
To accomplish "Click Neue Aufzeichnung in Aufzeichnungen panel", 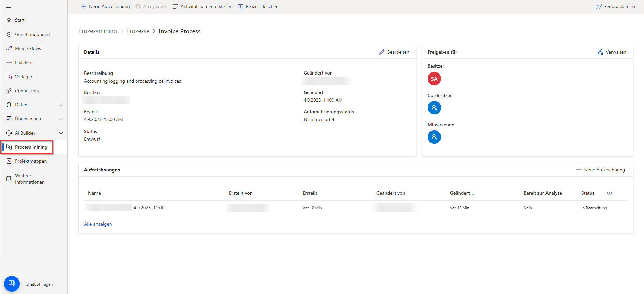I will click(x=600, y=170).
